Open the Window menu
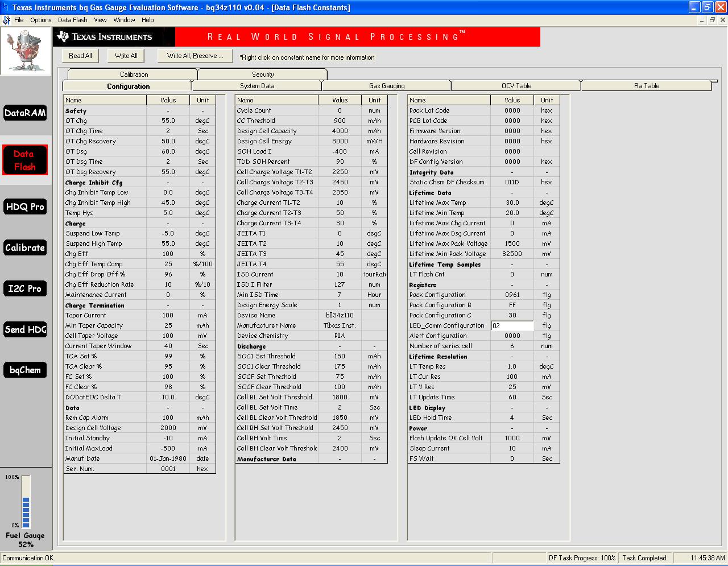728x566 pixels. pyautogui.click(x=124, y=20)
